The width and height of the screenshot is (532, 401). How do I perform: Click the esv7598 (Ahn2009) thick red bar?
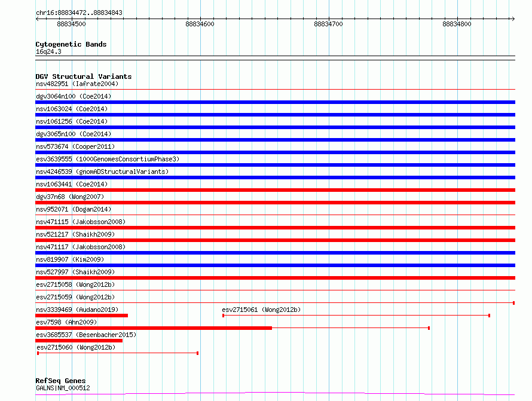pos(154,328)
